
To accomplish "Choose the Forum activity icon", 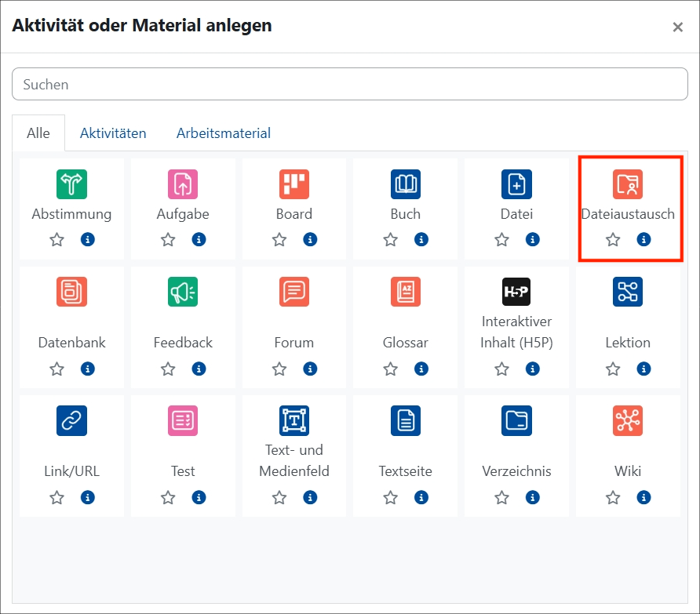I will [294, 291].
